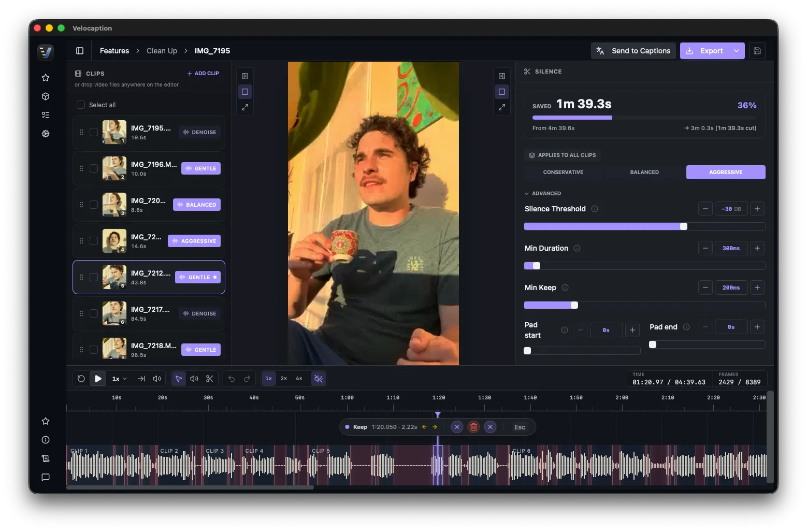The image size is (807, 532).
Task: Increase Min Keep with plus button
Action: (x=757, y=287)
